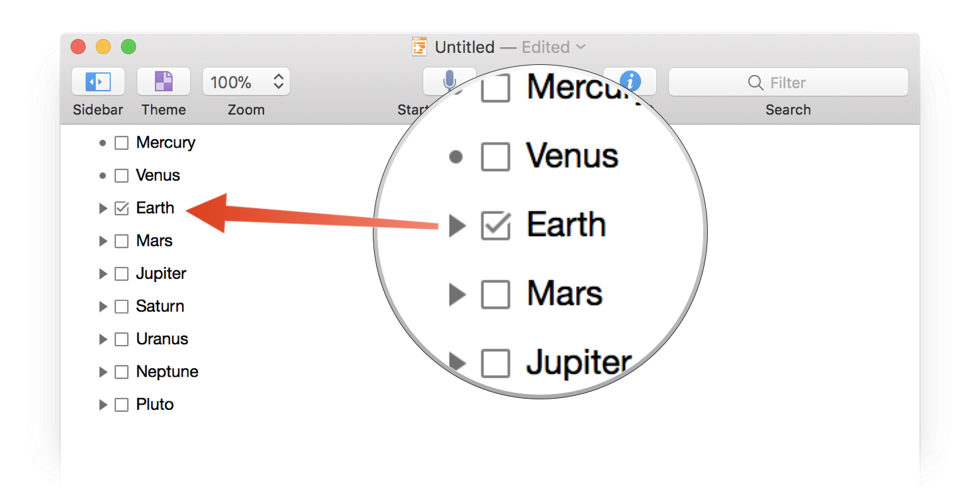980x498 pixels.
Task: Check the Pluto checkbox
Action: 121,405
